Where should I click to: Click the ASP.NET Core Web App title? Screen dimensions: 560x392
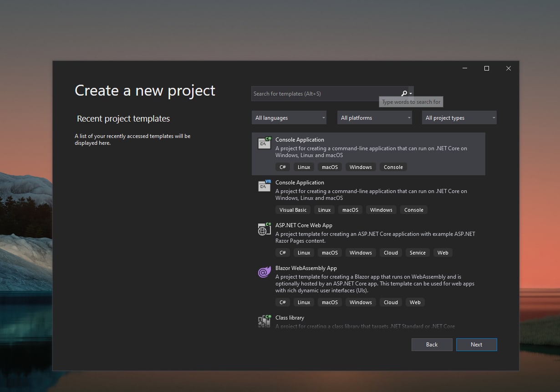click(304, 225)
